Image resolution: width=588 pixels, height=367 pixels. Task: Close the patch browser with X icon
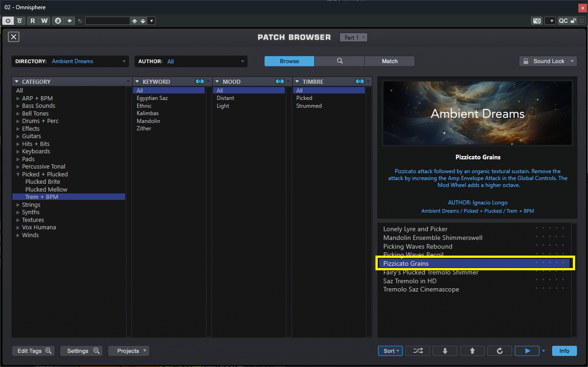coord(14,37)
